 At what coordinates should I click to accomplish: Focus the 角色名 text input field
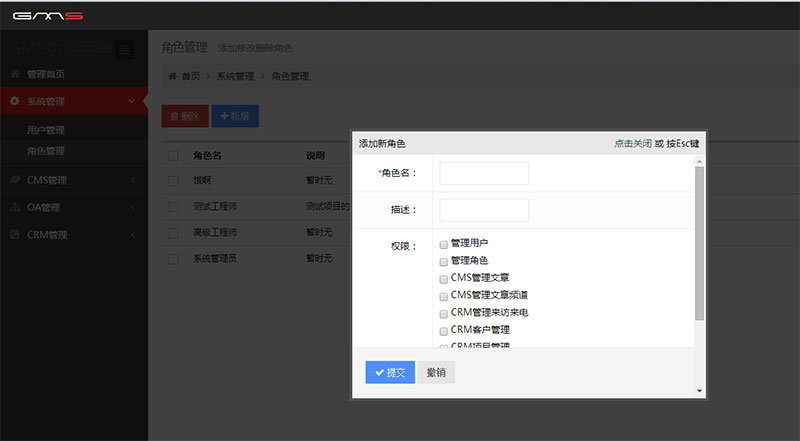coord(484,173)
